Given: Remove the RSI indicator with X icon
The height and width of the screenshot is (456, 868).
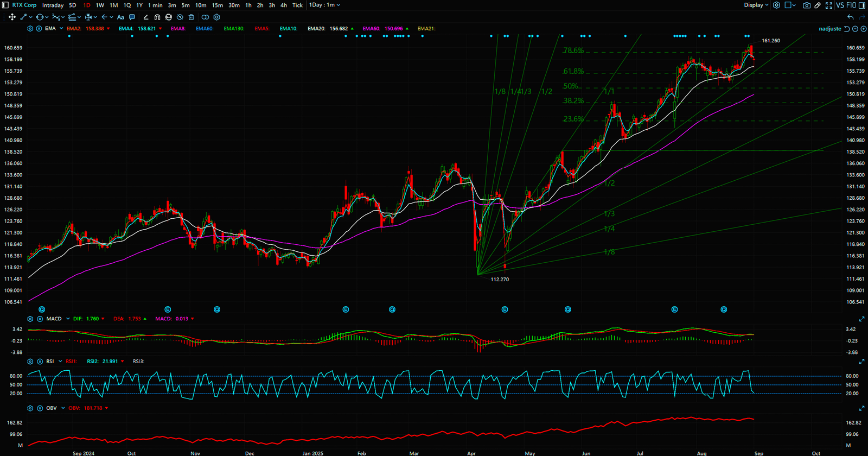Looking at the screenshot, I should (x=40, y=362).
